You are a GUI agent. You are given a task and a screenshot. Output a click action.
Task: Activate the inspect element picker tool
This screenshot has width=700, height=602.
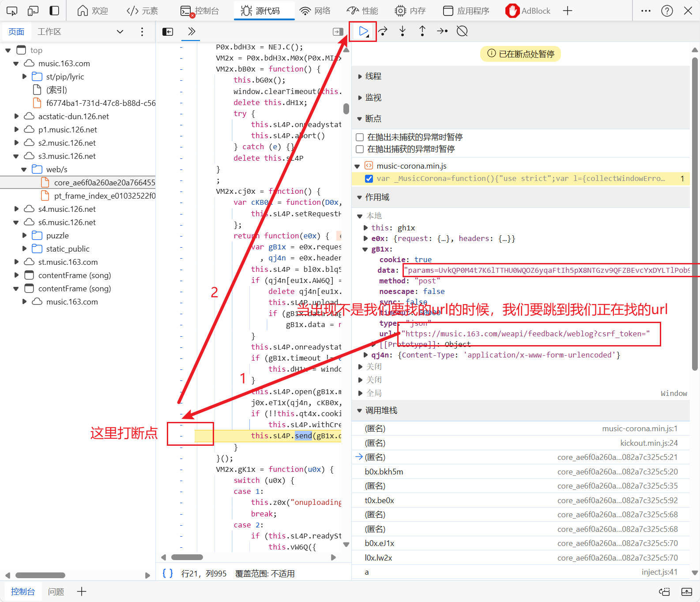(12, 11)
